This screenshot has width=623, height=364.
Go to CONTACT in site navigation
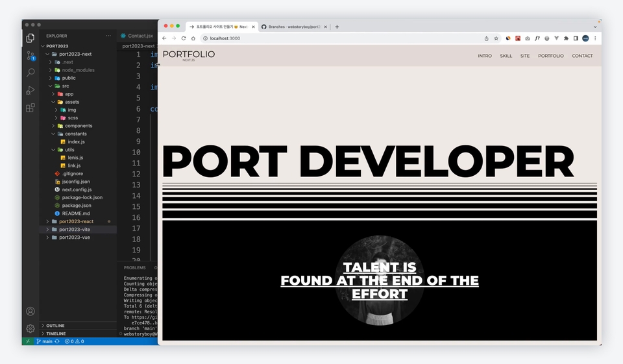582,56
